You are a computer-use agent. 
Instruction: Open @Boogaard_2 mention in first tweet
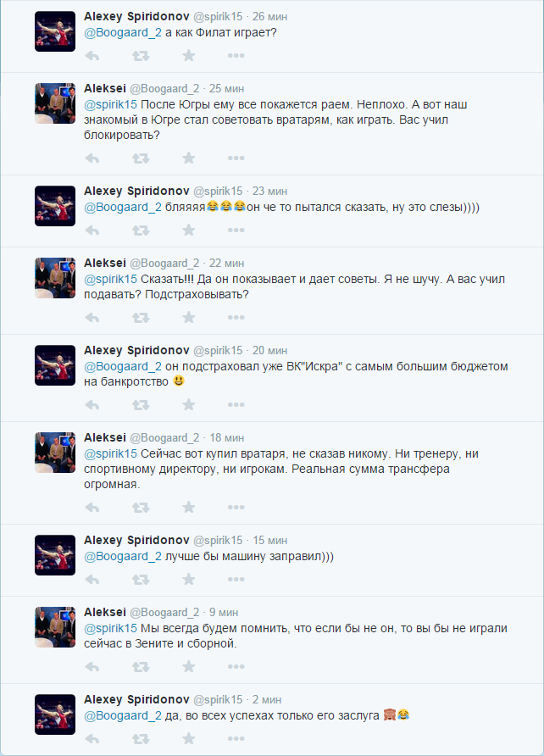[x=123, y=33]
